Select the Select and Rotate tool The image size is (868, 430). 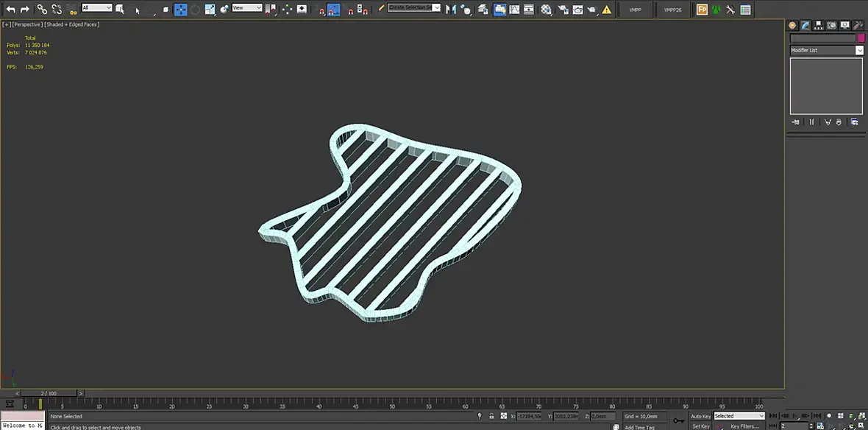pos(196,10)
